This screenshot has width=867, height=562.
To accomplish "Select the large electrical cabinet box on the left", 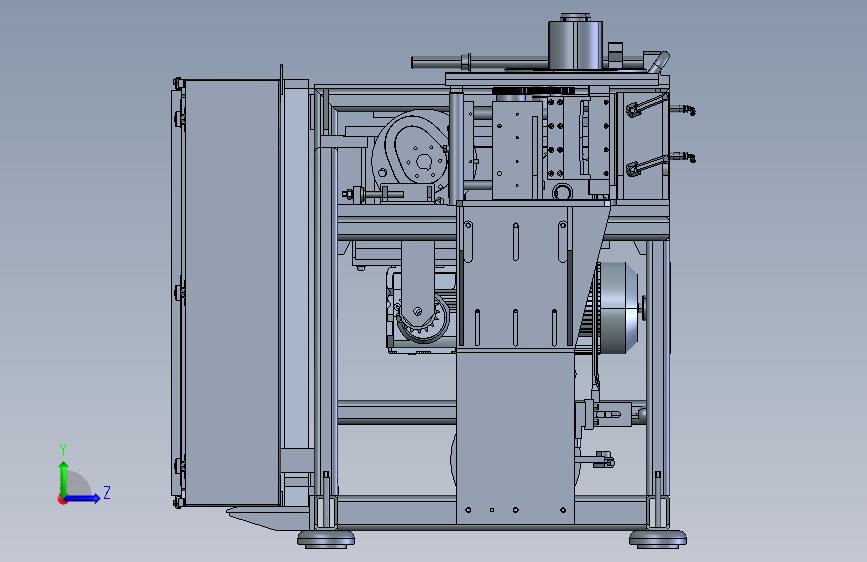I will click(232, 293).
